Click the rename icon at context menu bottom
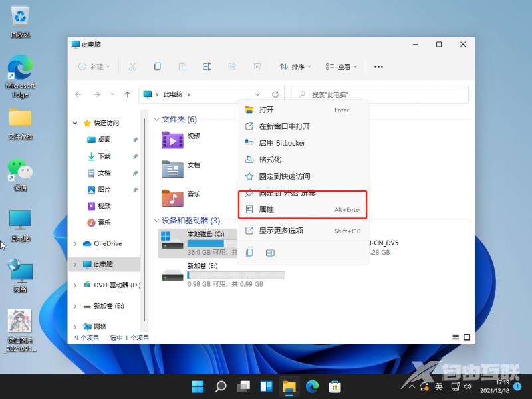 270,253
